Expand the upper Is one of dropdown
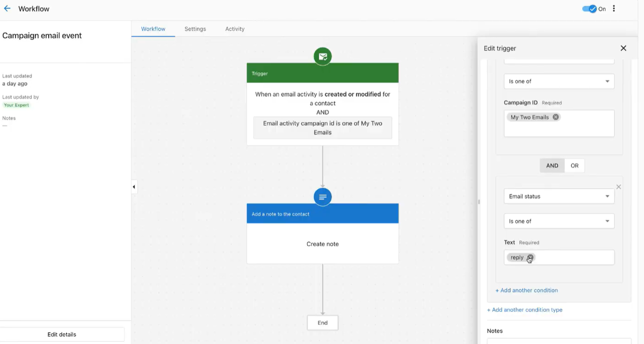Image resolution: width=644 pixels, height=344 pixels. [559, 81]
